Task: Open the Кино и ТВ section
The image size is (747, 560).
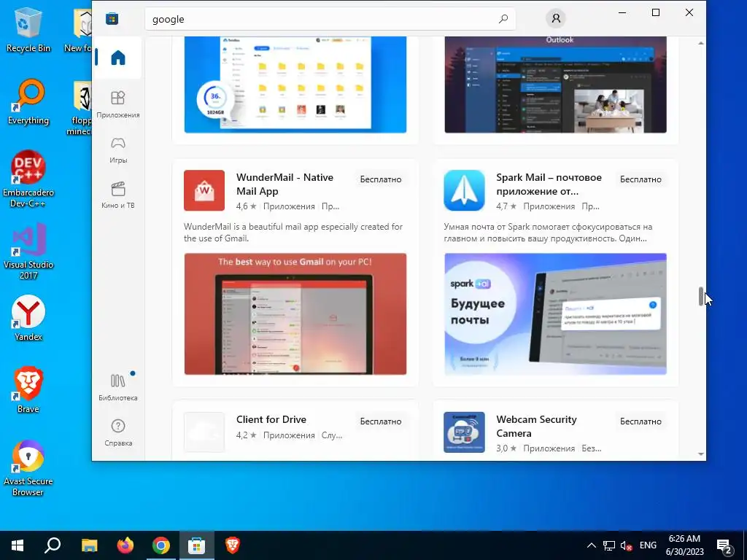Action: tap(117, 195)
